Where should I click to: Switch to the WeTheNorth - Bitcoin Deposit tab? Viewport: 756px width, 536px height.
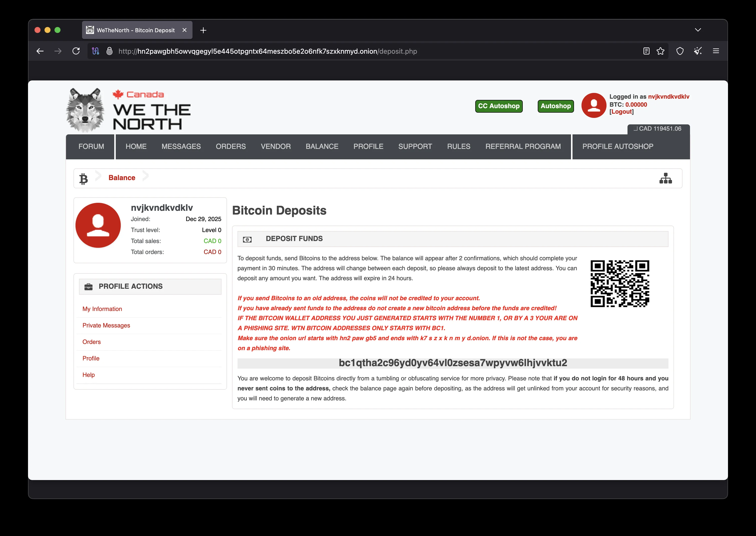pos(135,30)
